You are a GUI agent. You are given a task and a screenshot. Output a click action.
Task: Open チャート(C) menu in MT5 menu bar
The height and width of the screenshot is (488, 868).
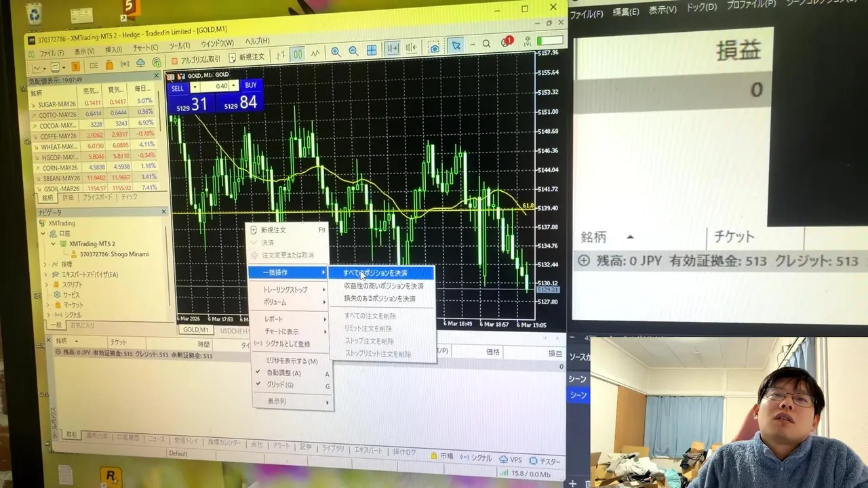tap(145, 48)
